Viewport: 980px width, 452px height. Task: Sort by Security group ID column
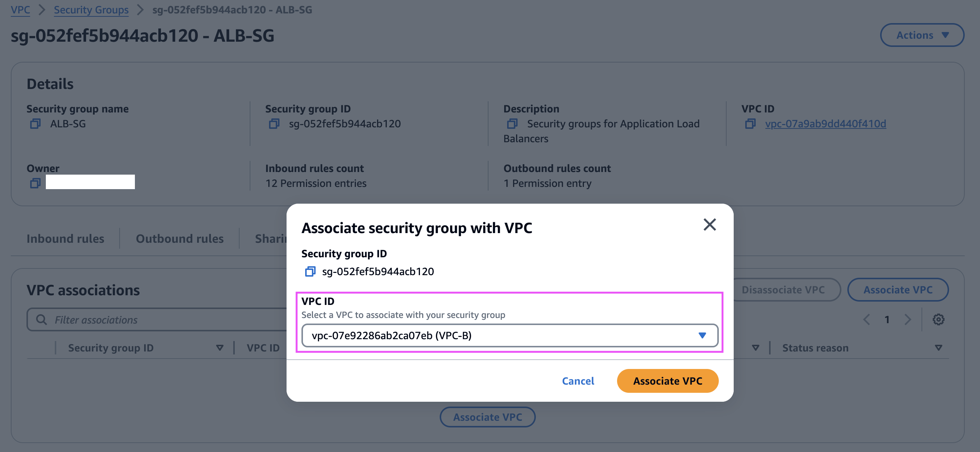click(x=219, y=348)
